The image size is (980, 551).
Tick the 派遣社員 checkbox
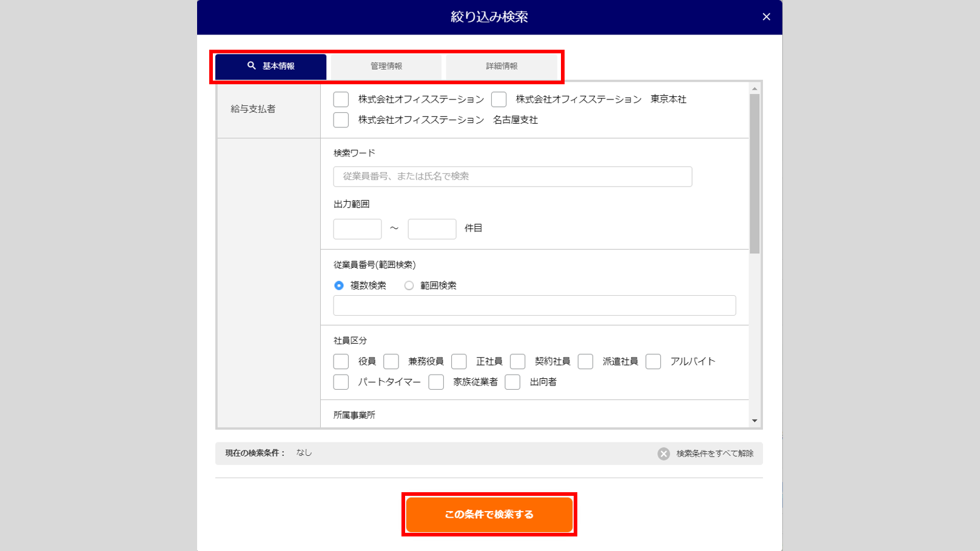[x=585, y=362]
